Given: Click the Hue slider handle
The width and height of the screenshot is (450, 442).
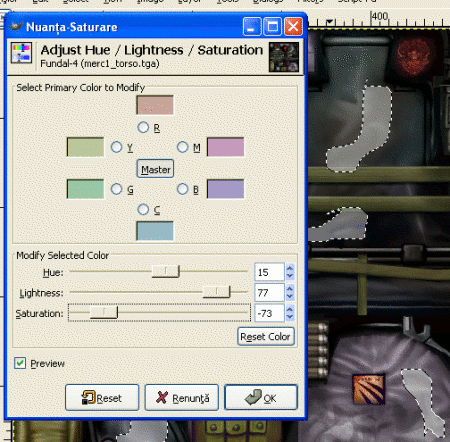Looking at the screenshot, I should (x=166, y=271).
